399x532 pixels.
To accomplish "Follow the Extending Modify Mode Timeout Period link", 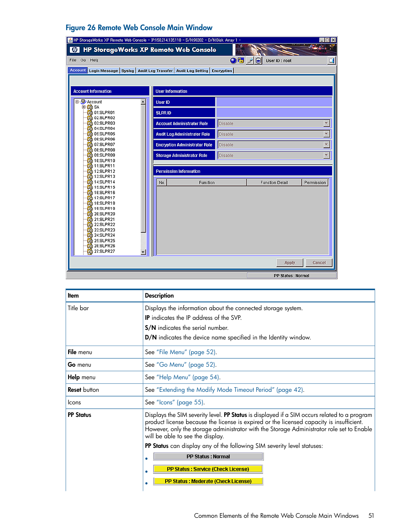I will 230,390.
